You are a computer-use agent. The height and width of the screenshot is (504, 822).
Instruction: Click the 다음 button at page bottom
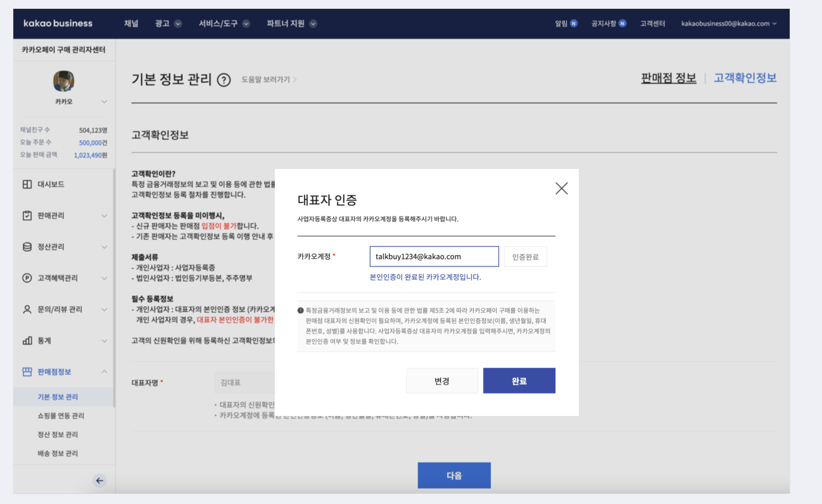[x=454, y=476]
